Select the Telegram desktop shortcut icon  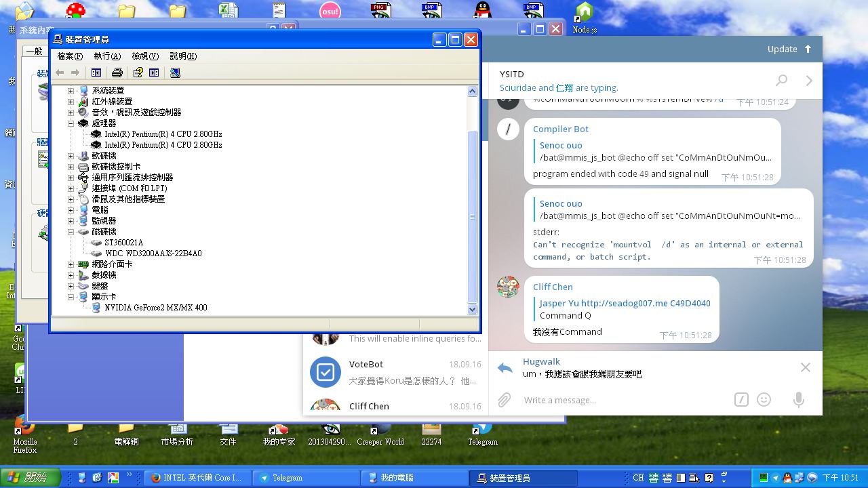pos(483,434)
